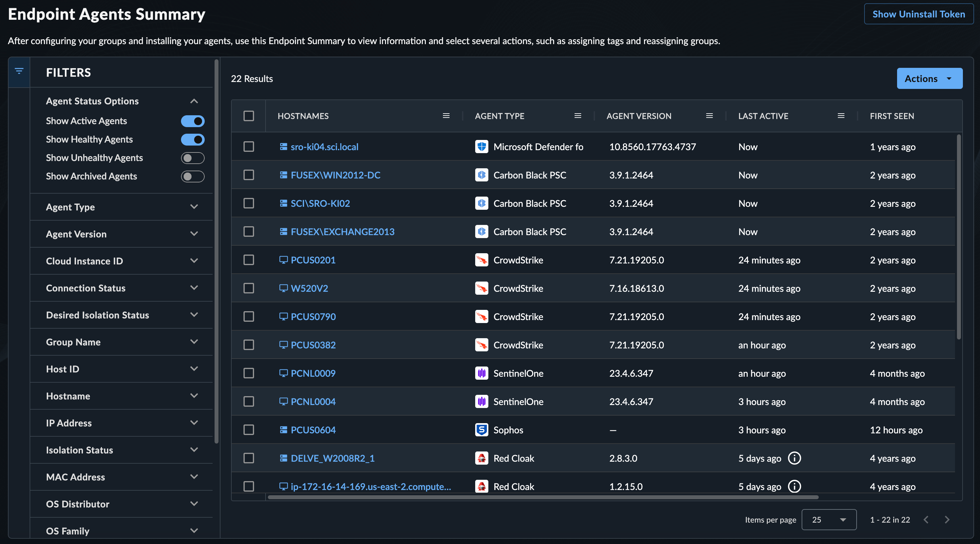
Task: Open the Items per page dropdown
Action: coord(829,520)
